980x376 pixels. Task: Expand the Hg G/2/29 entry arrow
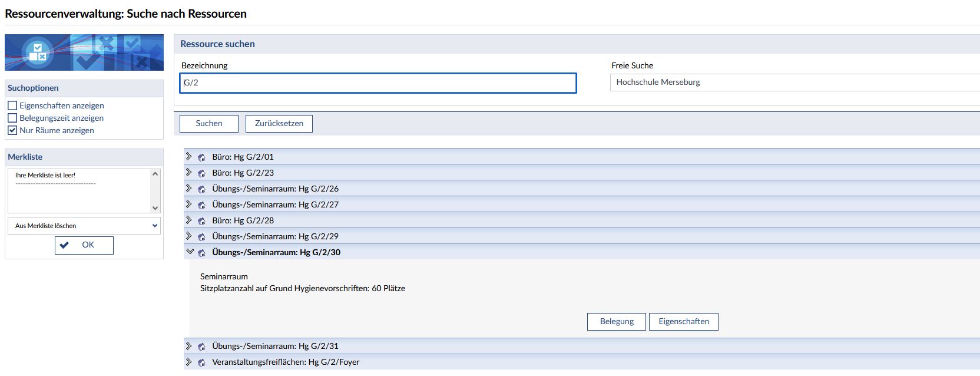pyautogui.click(x=188, y=236)
